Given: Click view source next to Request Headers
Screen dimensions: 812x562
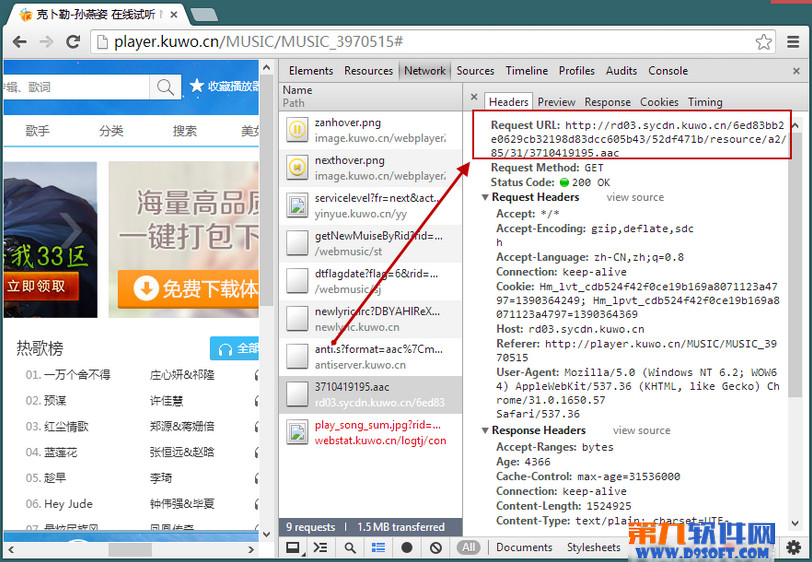Looking at the screenshot, I should [634, 198].
